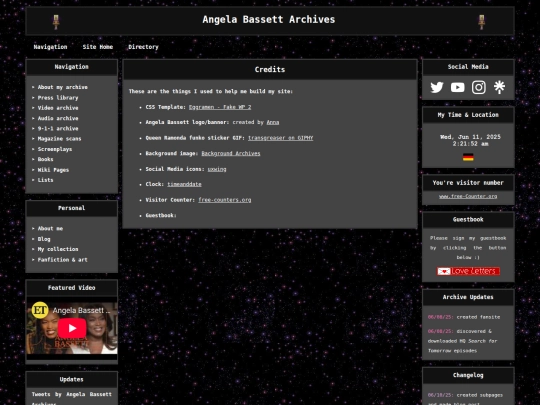Click the Featured Video panel heading
The image size is (540, 405).
pos(72,288)
